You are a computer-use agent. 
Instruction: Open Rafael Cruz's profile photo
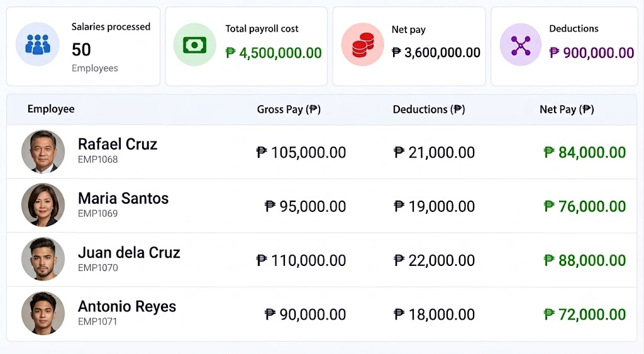(x=43, y=152)
